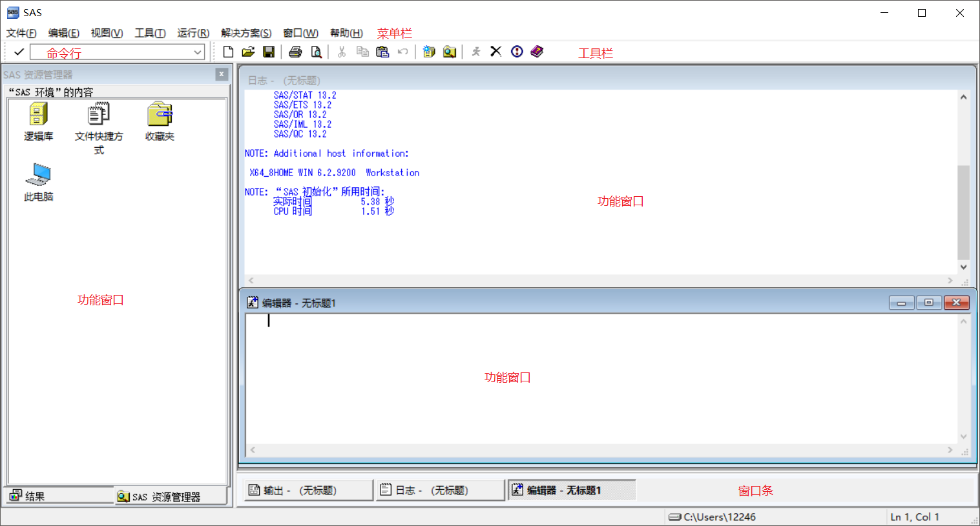
Task: Switch to the 结果 tab
Action: [x=59, y=496]
